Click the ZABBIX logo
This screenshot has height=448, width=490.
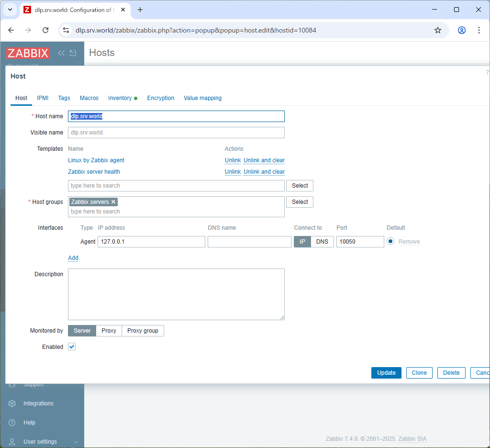(x=28, y=53)
